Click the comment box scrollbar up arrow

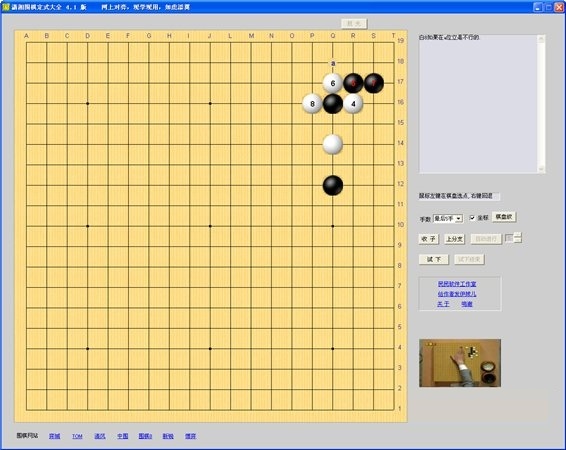(541, 38)
